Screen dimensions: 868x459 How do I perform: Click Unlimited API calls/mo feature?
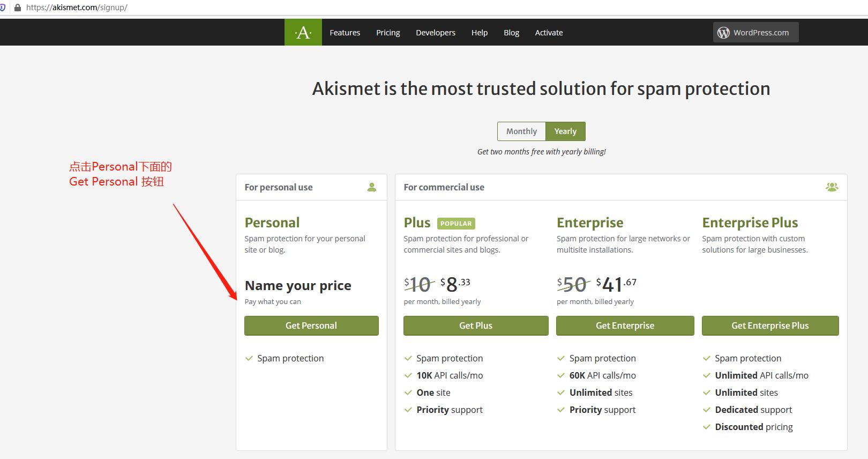(x=761, y=375)
